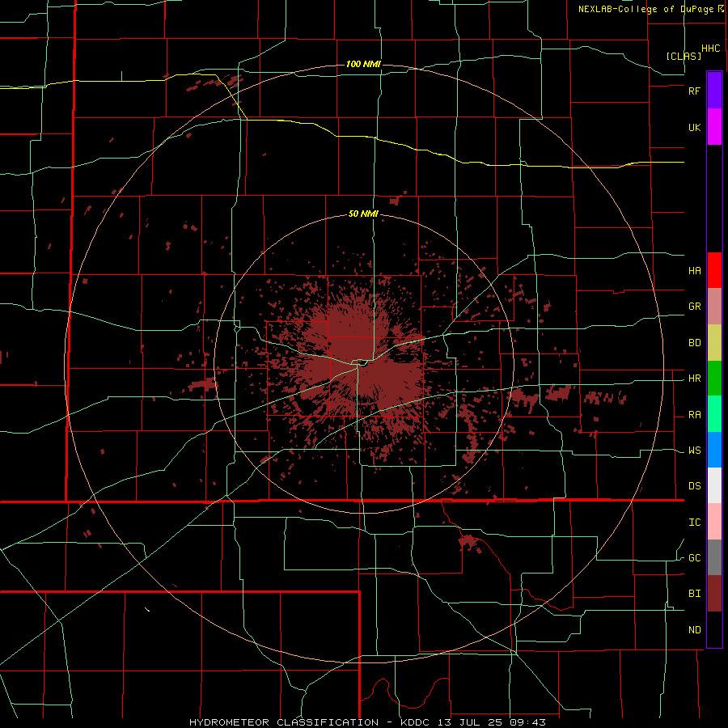The image size is (728, 728).
Task: Pick the green HR legend swatch
Action: 714,379
